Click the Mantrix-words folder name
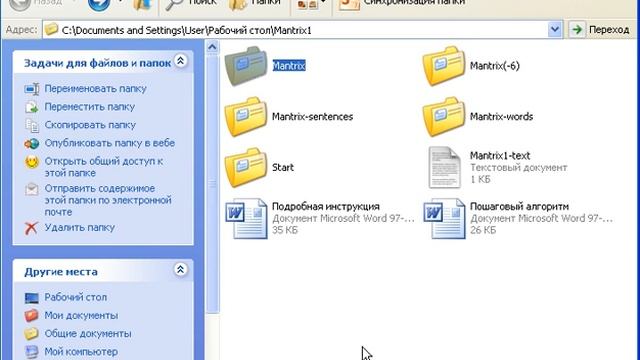Viewport: 640px width, 360px height. pyautogui.click(x=502, y=117)
